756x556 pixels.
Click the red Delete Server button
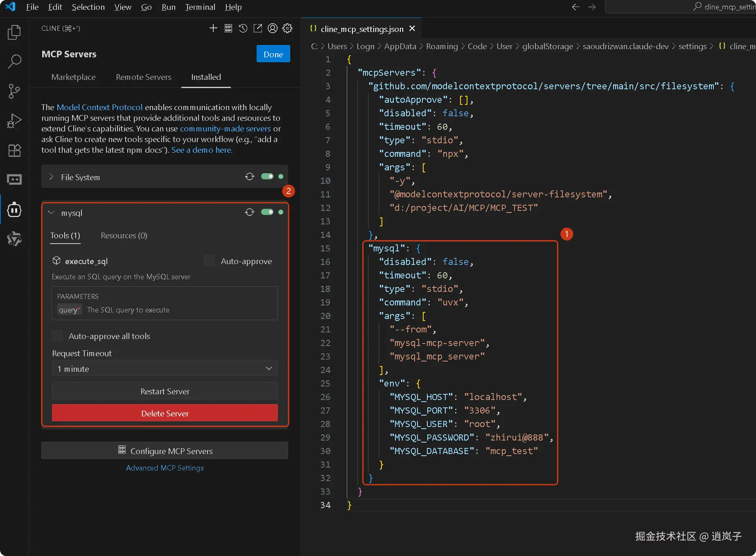tap(165, 413)
